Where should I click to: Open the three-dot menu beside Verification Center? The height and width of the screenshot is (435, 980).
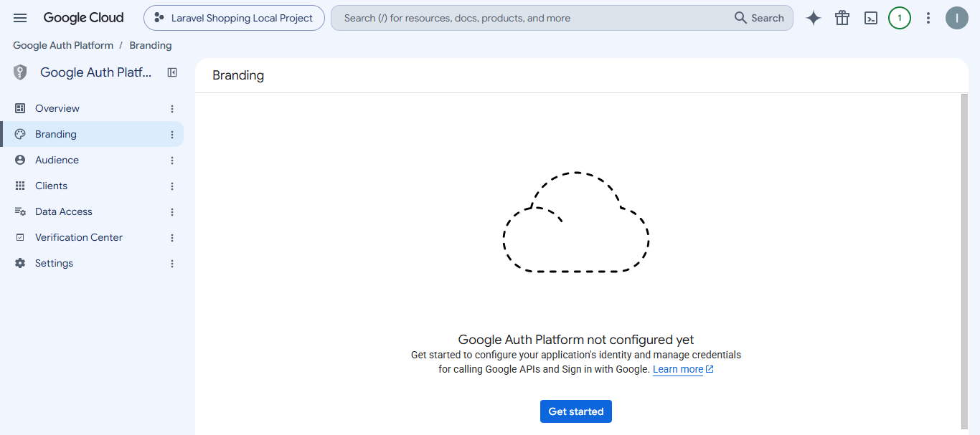tap(172, 238)
